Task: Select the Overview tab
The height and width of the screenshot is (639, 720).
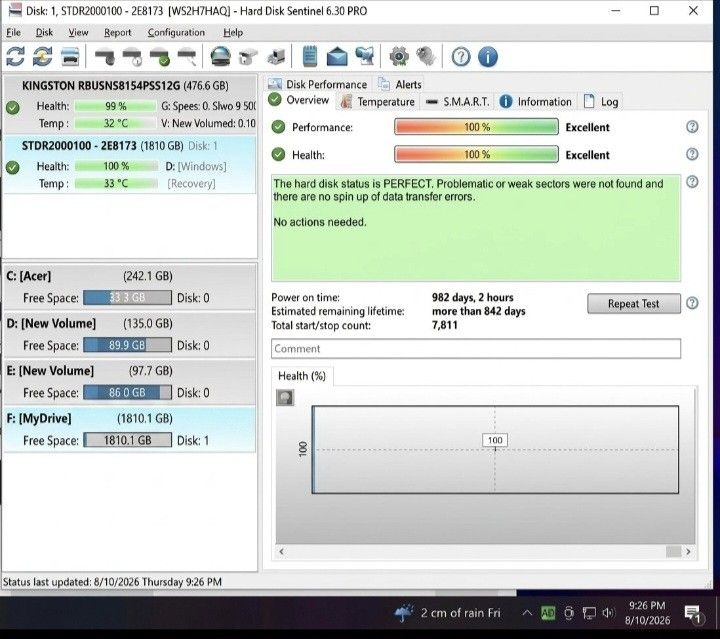Action: coord(299,100)
